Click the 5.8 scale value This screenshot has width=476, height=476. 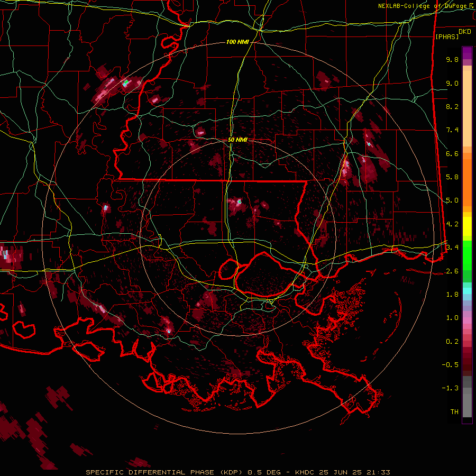[452, 177]
